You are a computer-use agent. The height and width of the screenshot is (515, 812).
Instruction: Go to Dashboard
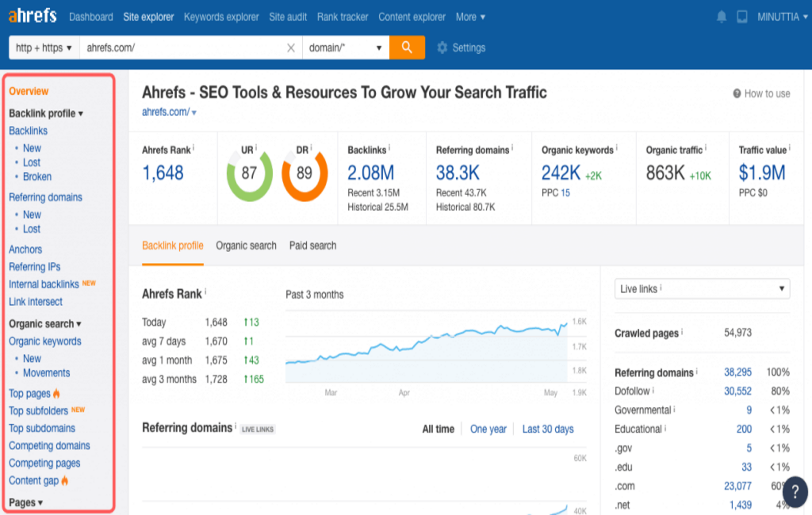coord(90,17)
